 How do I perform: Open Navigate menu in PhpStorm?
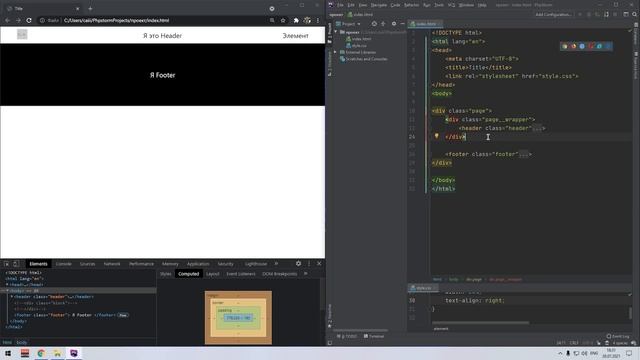(378, 5)
